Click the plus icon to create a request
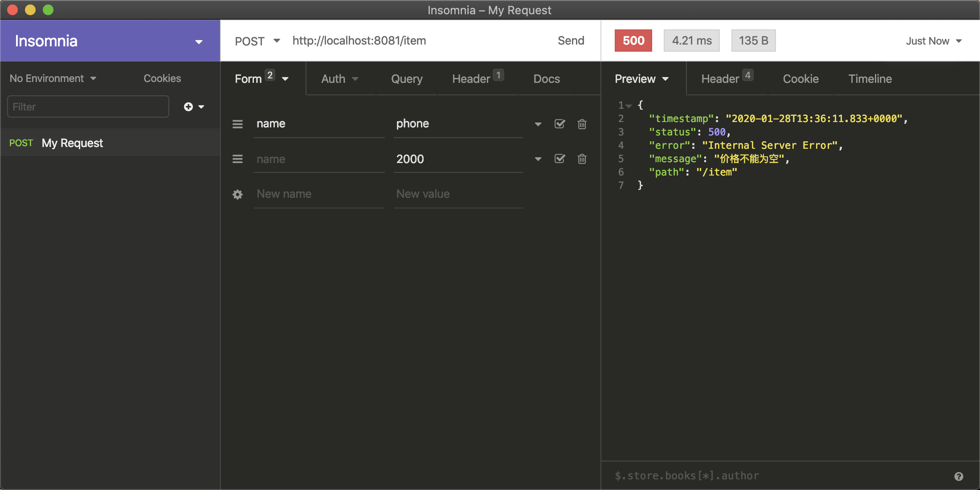Image resolution: width=980 pixels, height=490 pixels. (x=188, y=107)
